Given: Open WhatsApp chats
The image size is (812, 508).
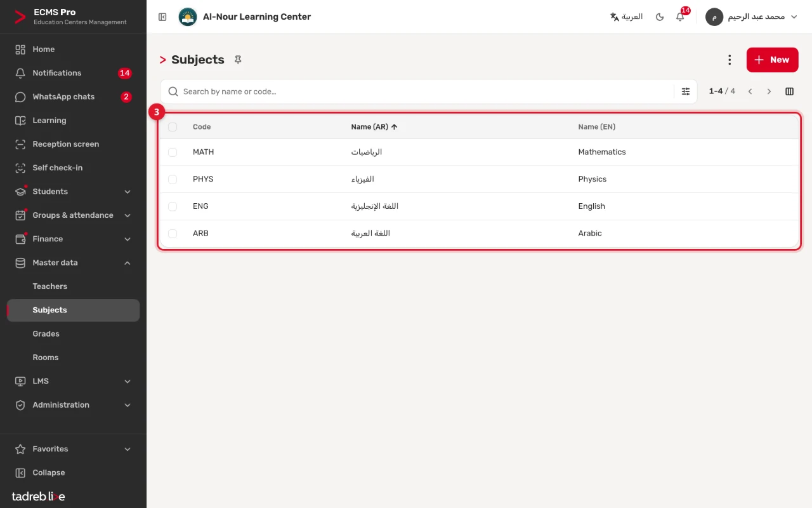Looking at the screenshot, I should point(73,97).
